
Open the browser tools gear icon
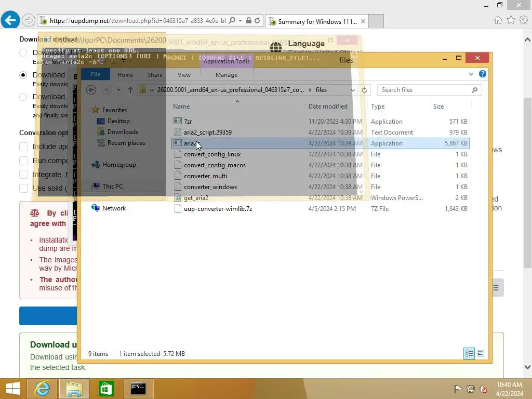point(524,20)
